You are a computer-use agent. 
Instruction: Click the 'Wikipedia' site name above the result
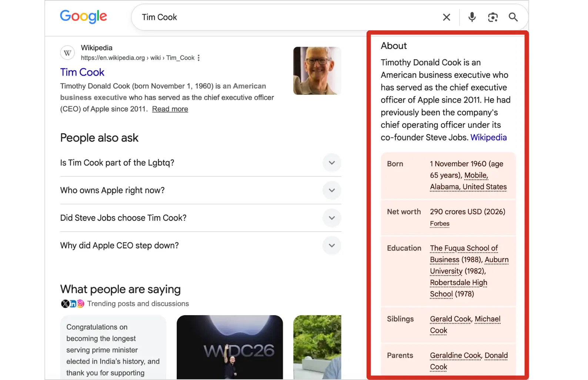[97, 48]
